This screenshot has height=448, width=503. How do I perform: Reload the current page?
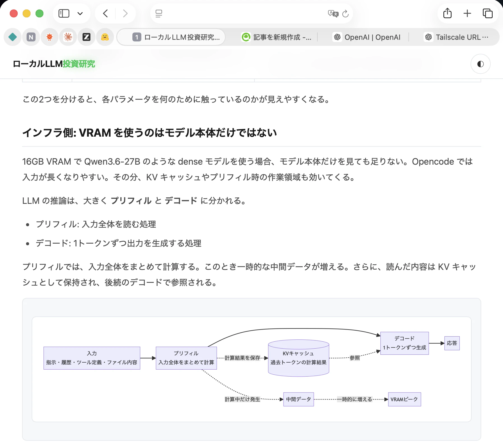346,13
